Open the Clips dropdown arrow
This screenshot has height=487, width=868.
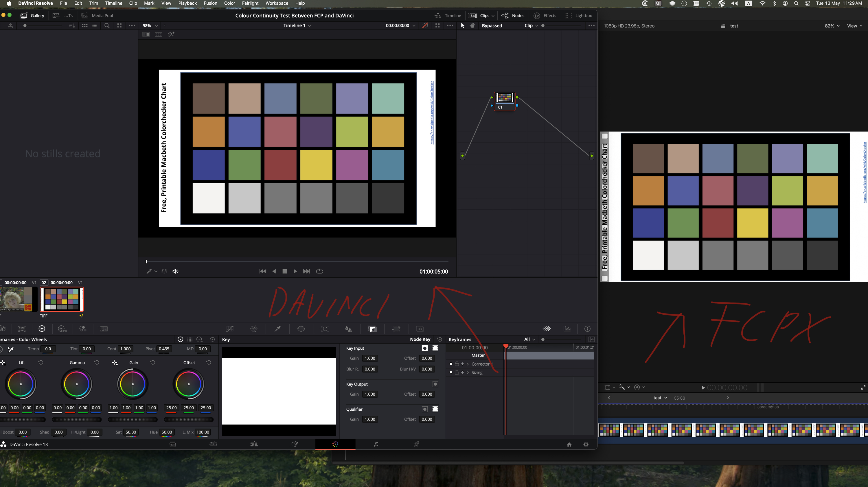[493, 16]
